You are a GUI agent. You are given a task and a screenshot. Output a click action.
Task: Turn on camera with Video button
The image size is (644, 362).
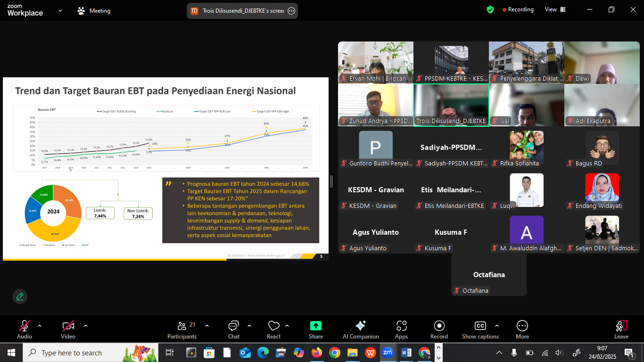click(68, 329)
